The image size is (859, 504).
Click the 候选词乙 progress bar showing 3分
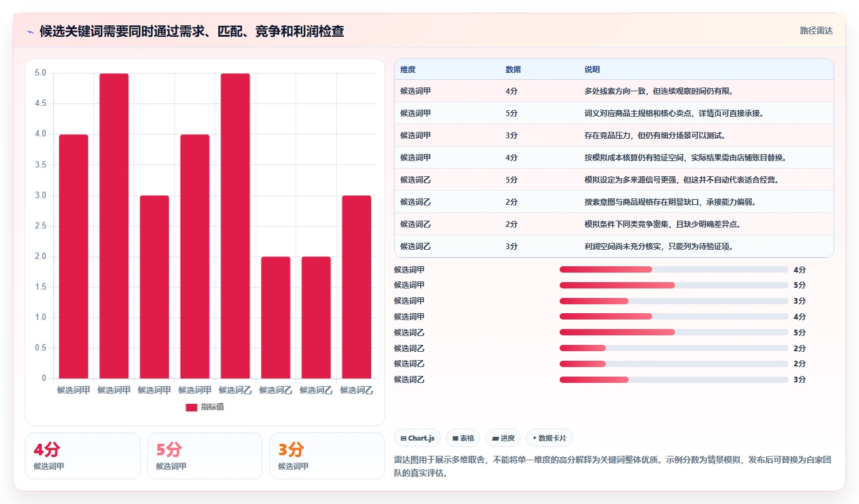click(674, 380)
